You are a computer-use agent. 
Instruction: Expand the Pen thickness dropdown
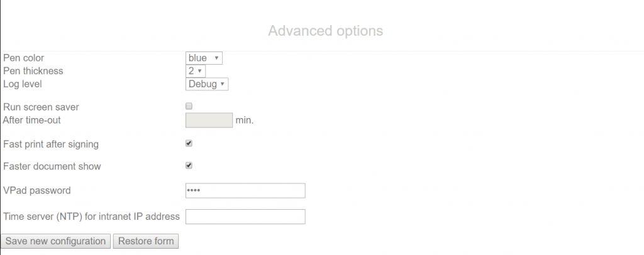[x=196, y=71]
